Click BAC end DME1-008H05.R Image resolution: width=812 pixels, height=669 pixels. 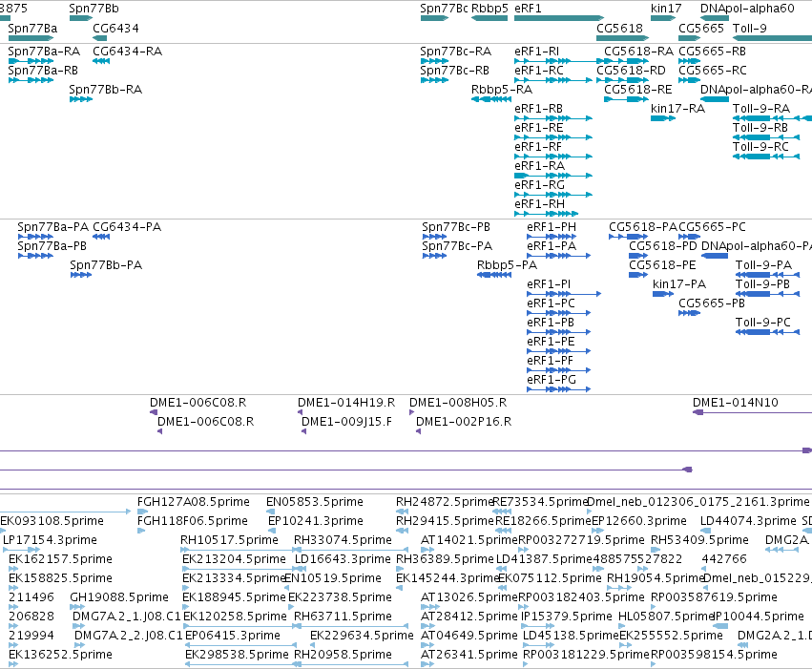pos(458,403)
